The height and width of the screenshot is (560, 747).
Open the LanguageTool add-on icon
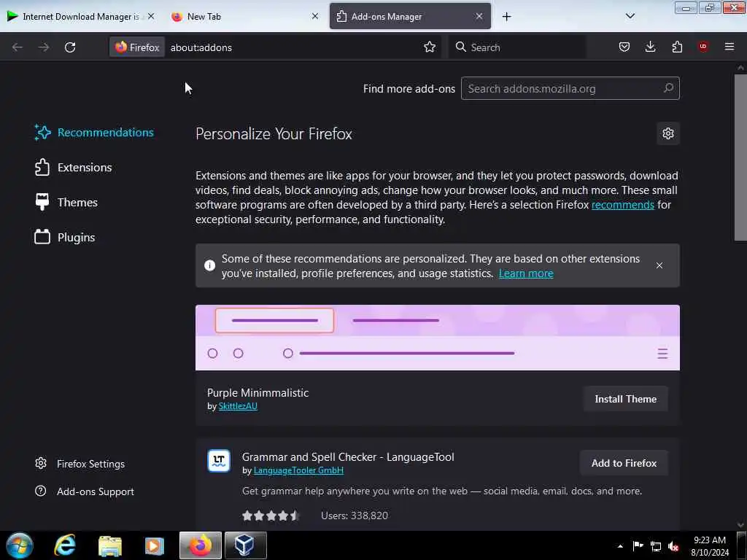pos(219,461)
